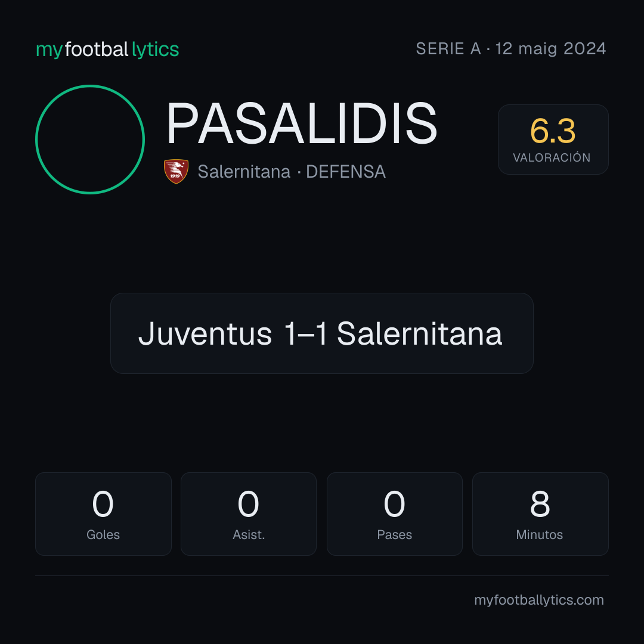Open the myfootballytics.com footer link
Screen dimensions: 644x644
[539, 600]
